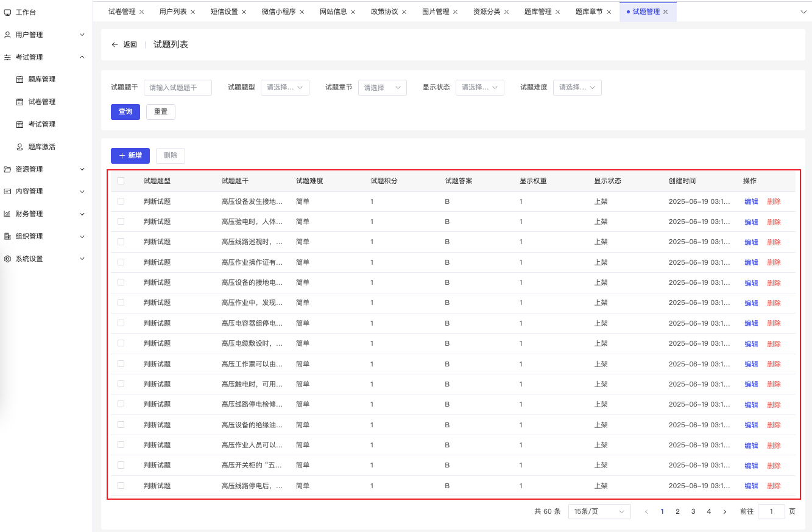812x532 pixels.
Task: Check the first question row's checkbox
Action: coord(121,201)
